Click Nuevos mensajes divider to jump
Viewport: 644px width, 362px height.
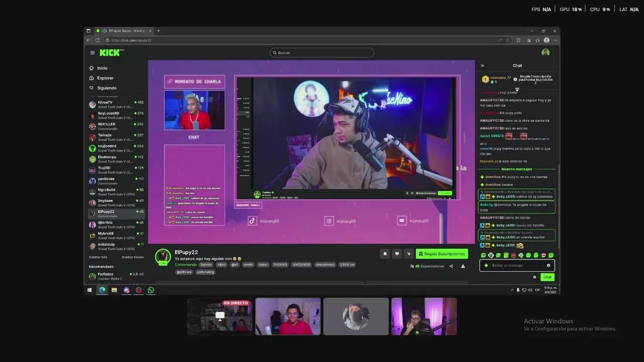pyautogui.click(x=517, y=169)
